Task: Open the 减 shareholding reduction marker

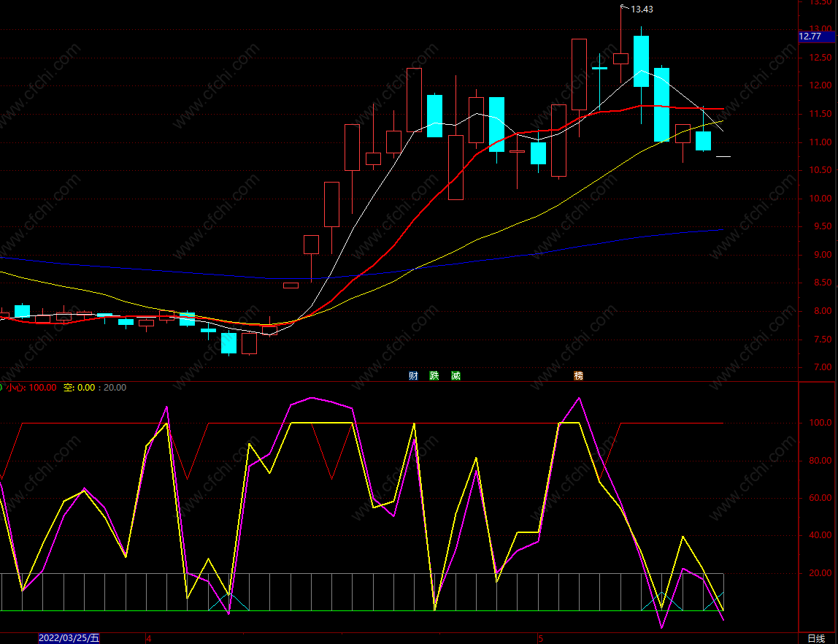Action: click(455, 376)
